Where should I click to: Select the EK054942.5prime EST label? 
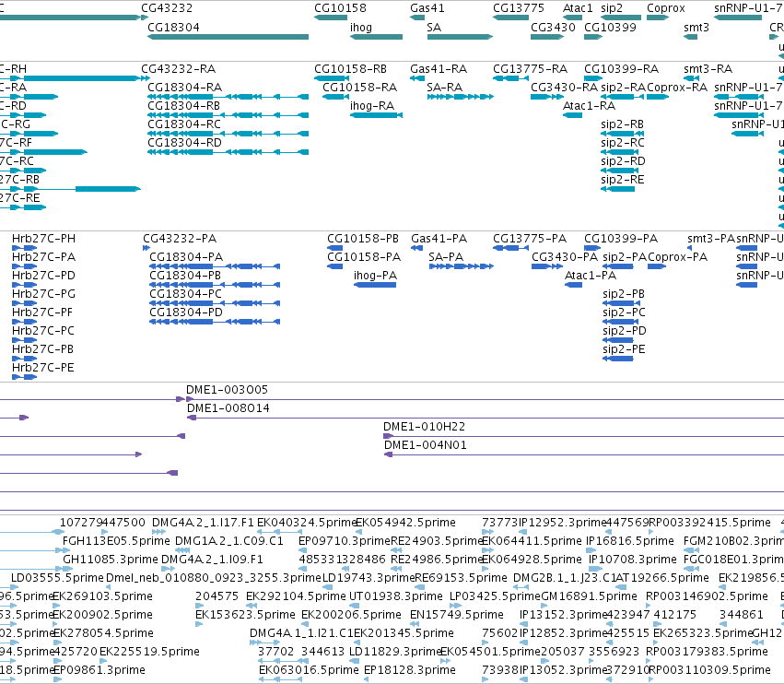pyautogui.click(x=405, y=523)
